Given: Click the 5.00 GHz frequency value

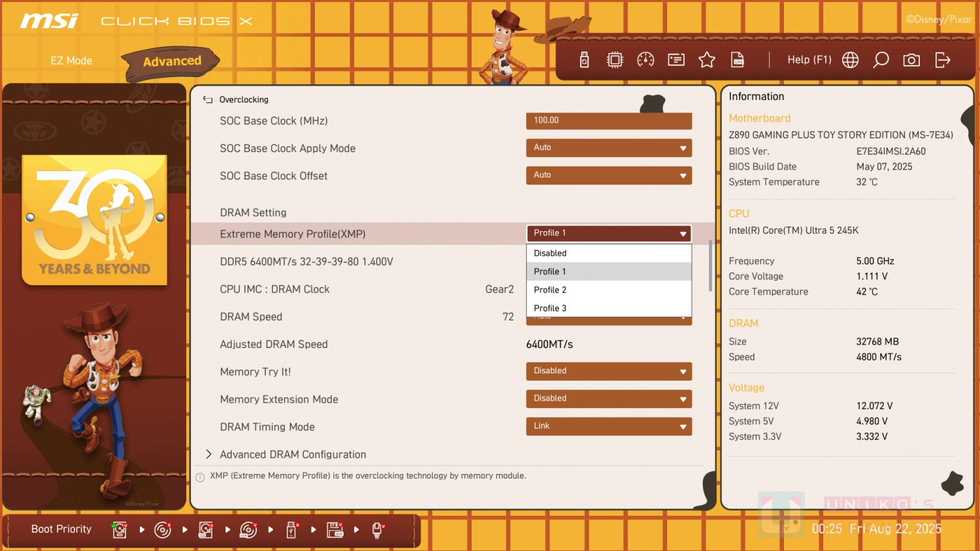Looking at the screenshot, I should [x=875, y=261].
